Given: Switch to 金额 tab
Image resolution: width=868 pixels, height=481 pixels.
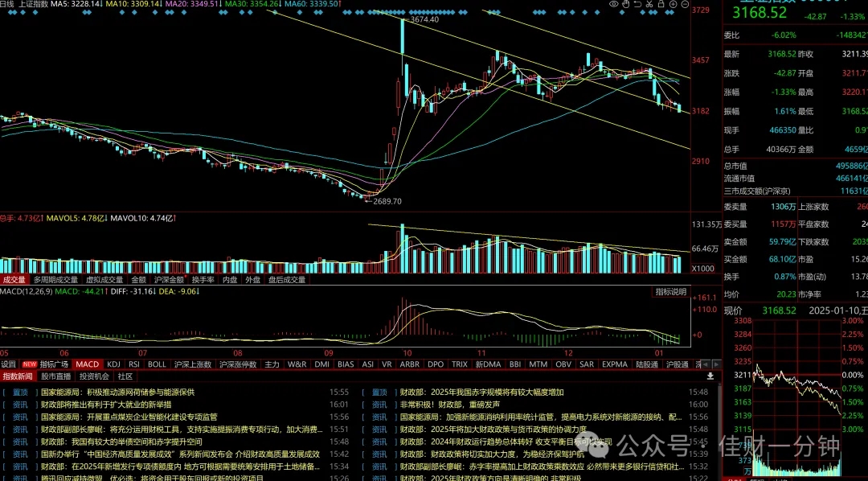Looking at the screenshot, I should click(x=138, y=280).
